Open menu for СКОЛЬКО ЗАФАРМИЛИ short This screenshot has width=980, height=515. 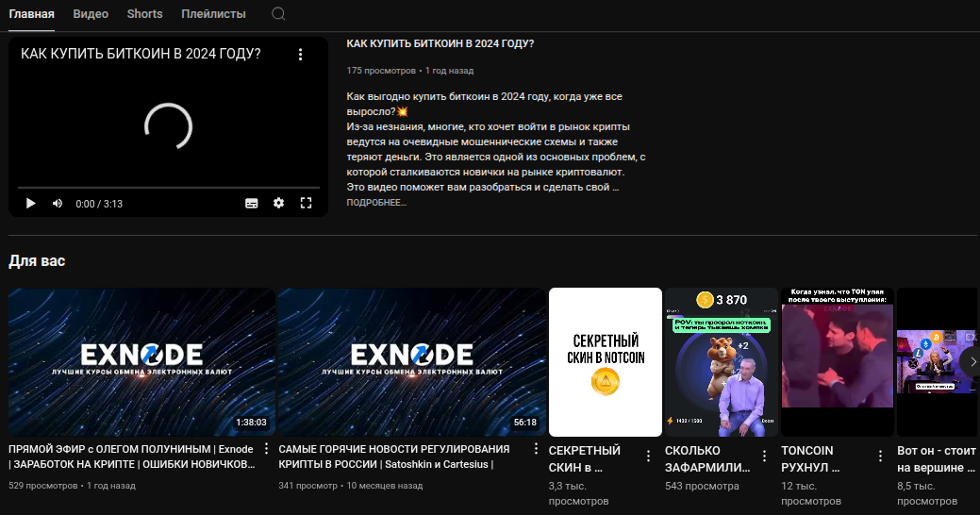coord(764,457)
